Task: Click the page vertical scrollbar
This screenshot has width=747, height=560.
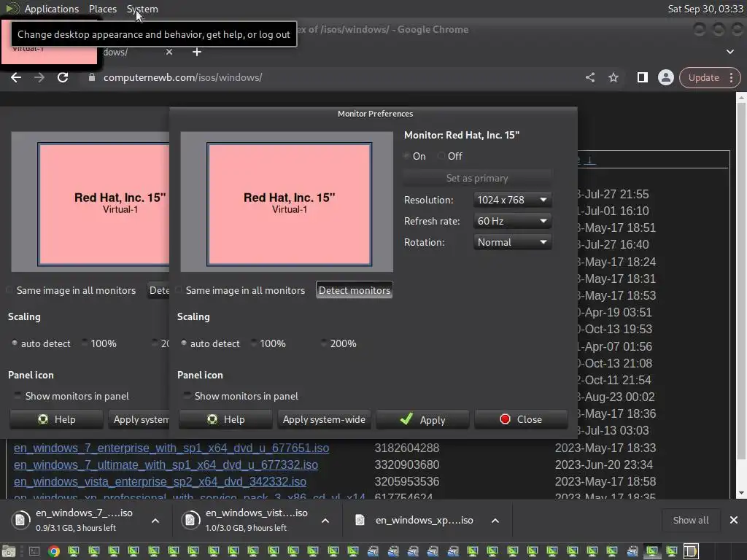Action: point(741,281)
